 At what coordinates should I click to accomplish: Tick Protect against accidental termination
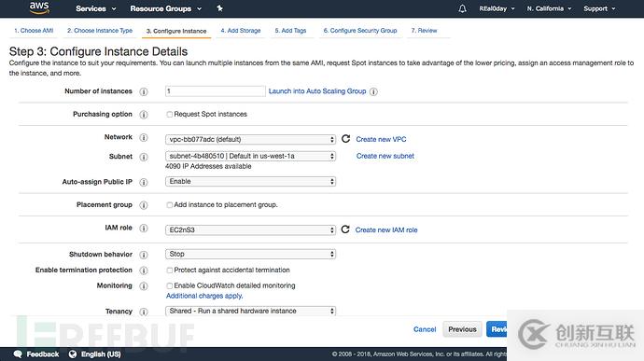[x=169, y=271]
